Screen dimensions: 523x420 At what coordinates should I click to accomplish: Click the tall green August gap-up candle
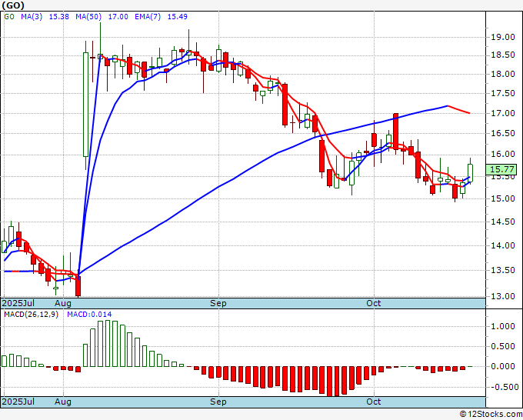pyautogui.click(x=85, y=105)
